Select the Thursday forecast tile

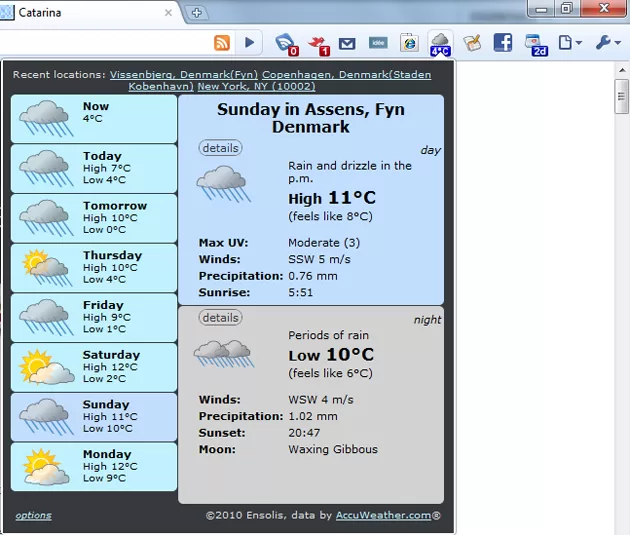point(94,268)
